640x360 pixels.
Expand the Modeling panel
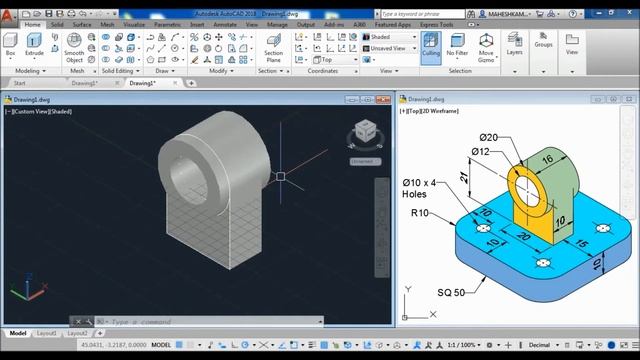(30, 71)
